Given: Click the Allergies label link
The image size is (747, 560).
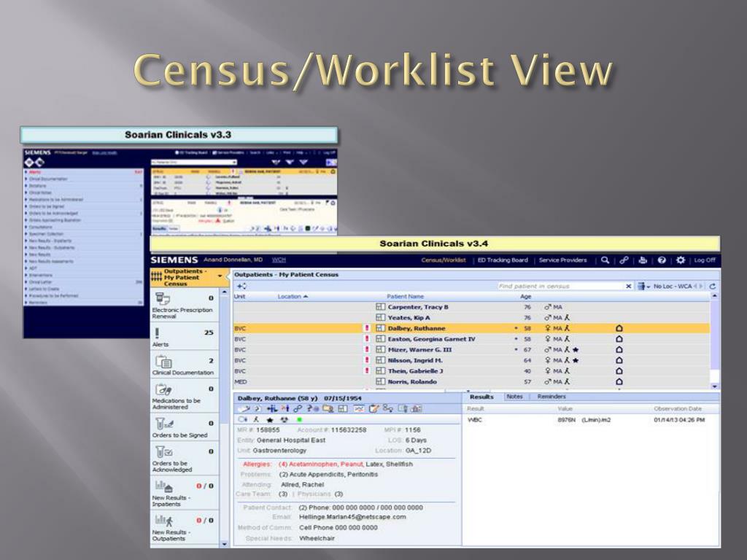Looking at the screenshot, I should (x=257, y=464).
